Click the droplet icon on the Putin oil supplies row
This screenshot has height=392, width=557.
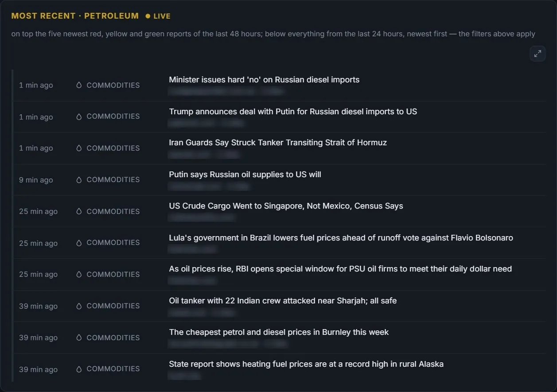(79, 179)
